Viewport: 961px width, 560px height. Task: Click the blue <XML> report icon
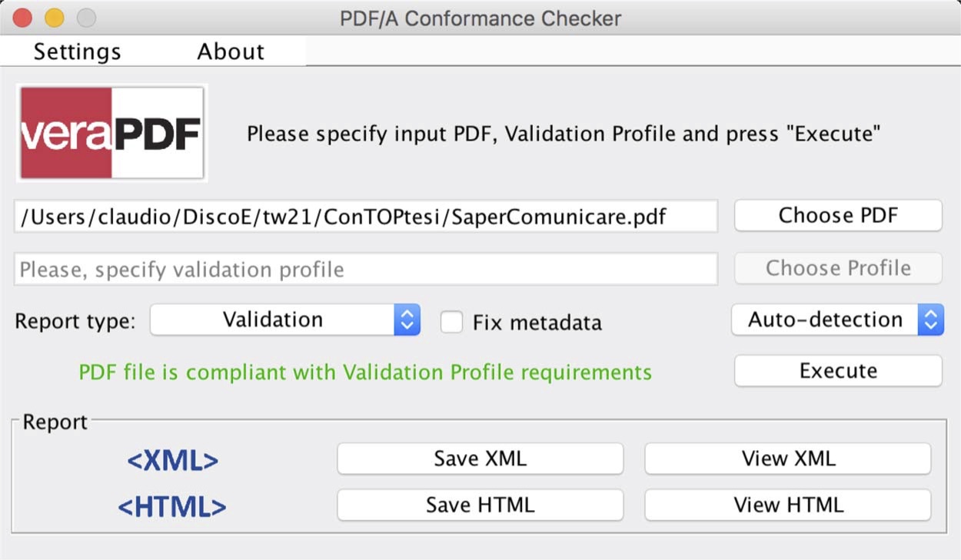[x=172, y=460]
